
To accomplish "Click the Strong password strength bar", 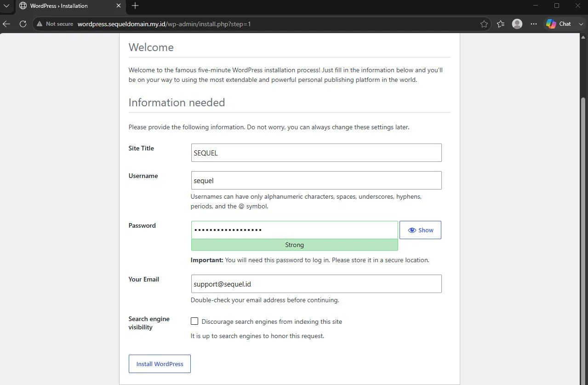I will 295,245.
